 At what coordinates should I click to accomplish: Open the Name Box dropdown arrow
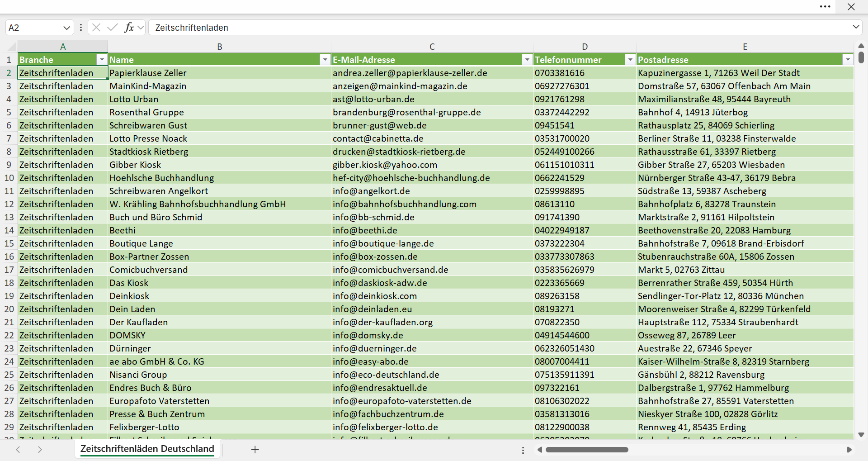point(66,28)
